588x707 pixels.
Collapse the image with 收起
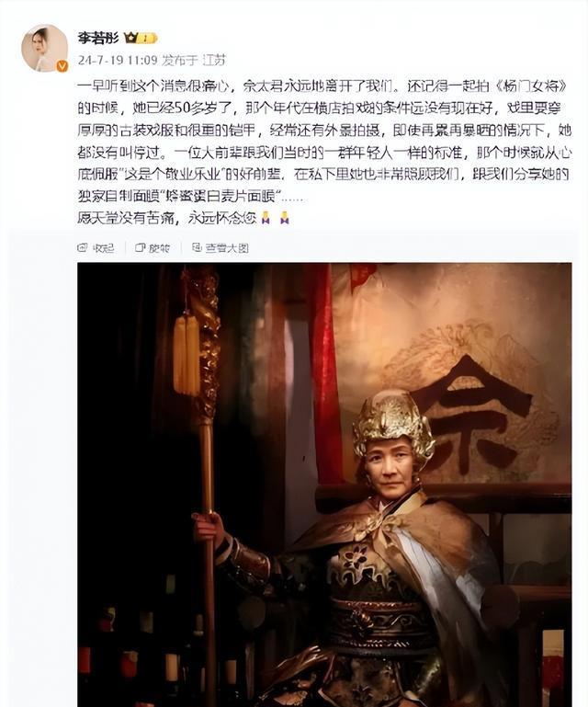103,247
